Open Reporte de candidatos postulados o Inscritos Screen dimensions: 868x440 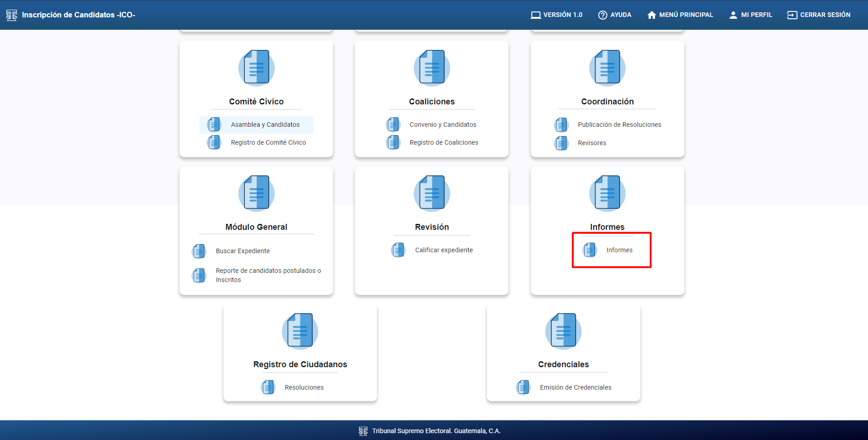pyautogui.click(x=268, y=275)
